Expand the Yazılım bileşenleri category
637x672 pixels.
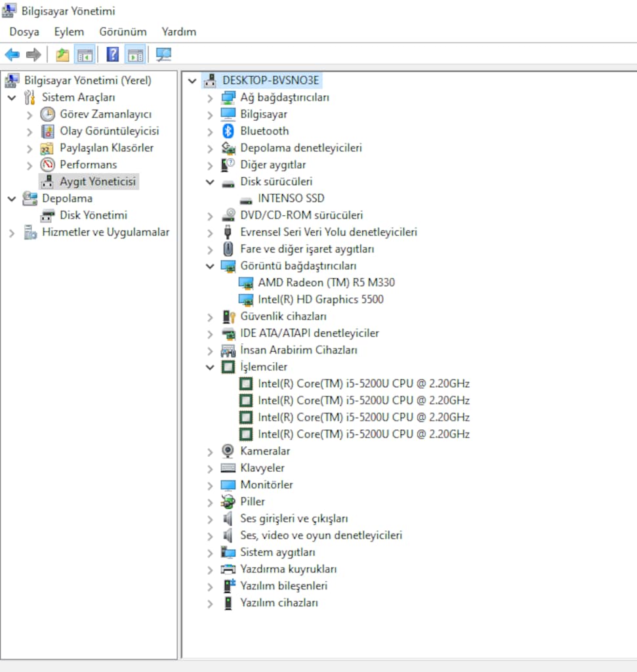(210, 587)
